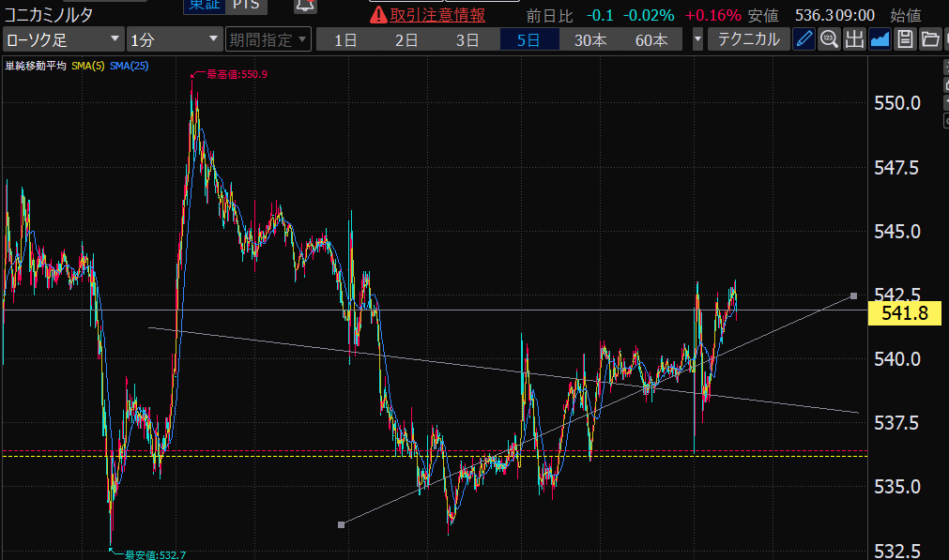
Task: Click the red warning triangle icon
Action: click(378, 14)
